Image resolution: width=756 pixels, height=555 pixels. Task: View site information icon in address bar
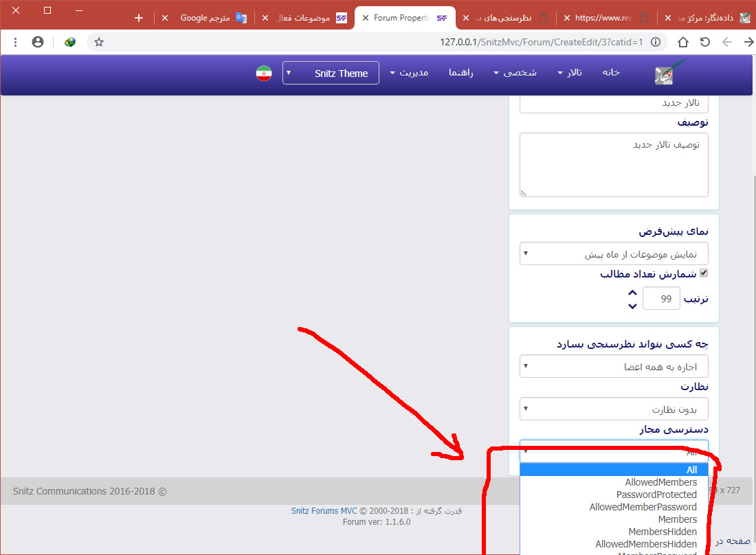[x=656, y=42]
